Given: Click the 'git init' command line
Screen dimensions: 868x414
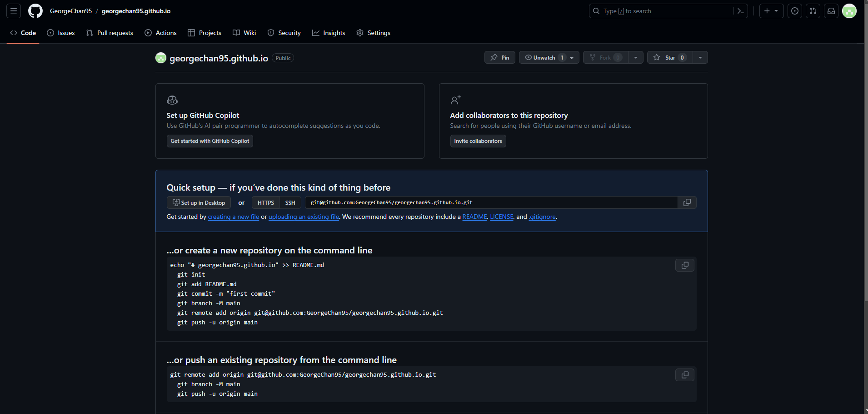Looking at the screenshot, I should (191, 274).
